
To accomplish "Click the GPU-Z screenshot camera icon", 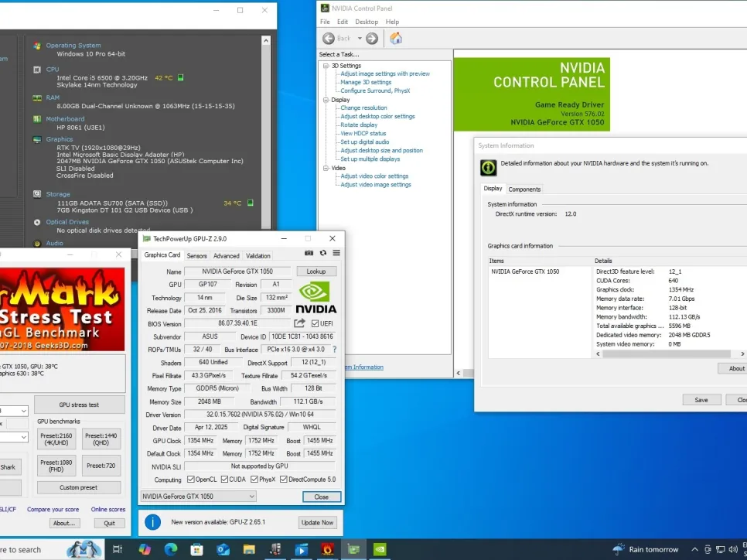I will tap(309, 253).
